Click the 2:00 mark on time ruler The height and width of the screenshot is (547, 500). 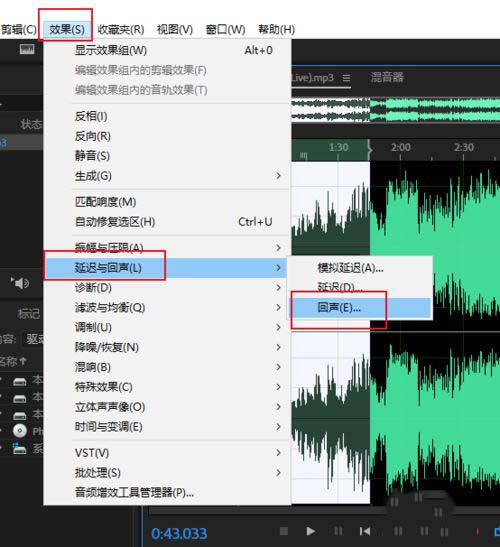401,147
